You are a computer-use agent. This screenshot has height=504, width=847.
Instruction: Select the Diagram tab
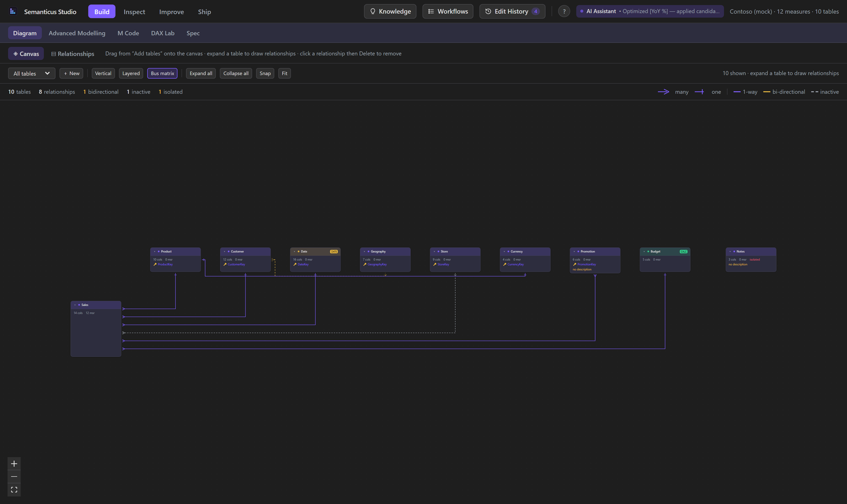click(x=25, y=33)
